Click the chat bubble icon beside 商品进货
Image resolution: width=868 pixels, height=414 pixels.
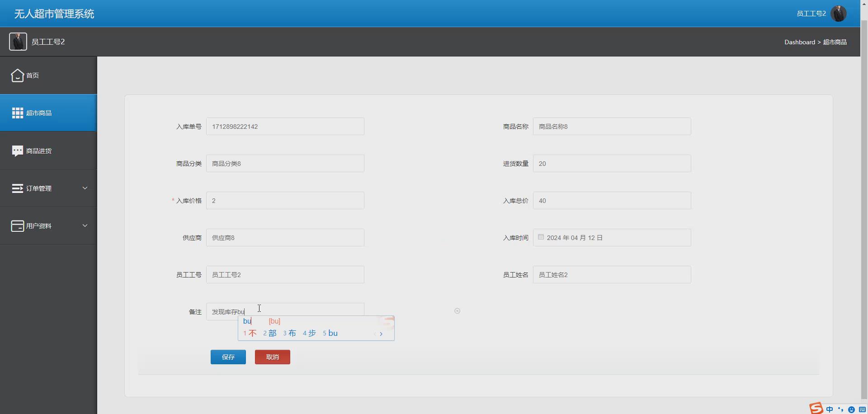pos(17,151)
